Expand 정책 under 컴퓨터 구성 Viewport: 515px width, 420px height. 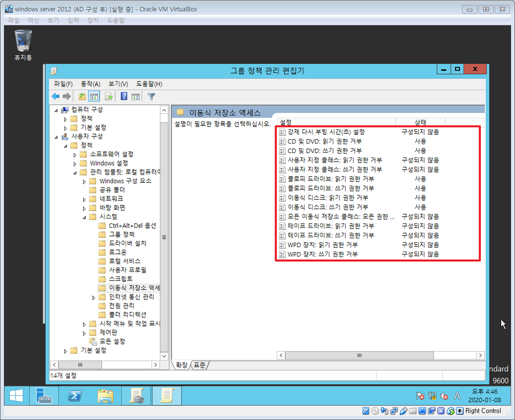click(65, 119)
